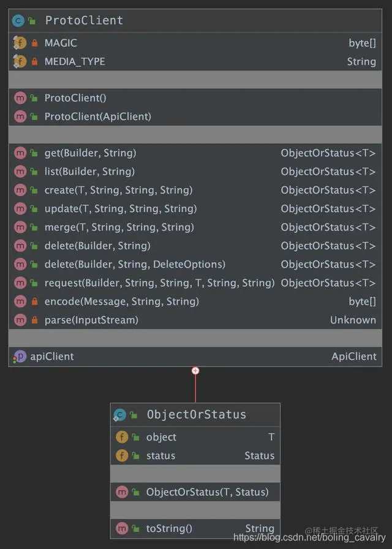
Task: Click the object field icon
Action: coord(122,437)
